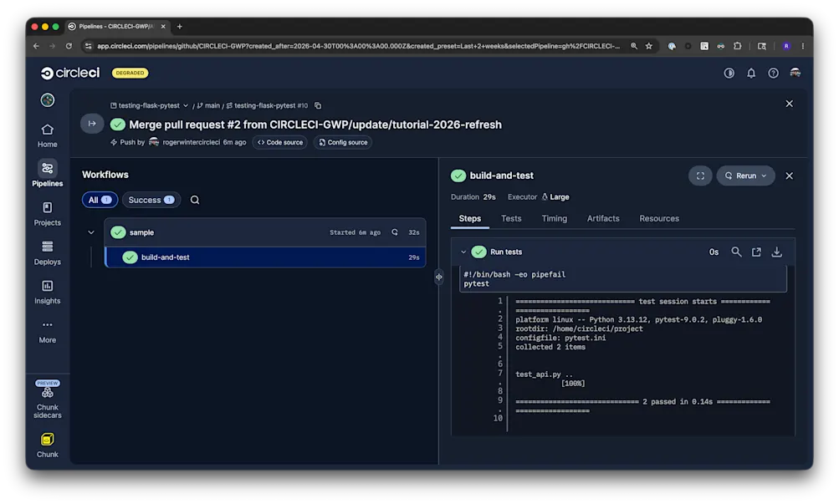Toggle the theme contrast icon in header
Screen dimensions: 839x504
tap(729, 73)
